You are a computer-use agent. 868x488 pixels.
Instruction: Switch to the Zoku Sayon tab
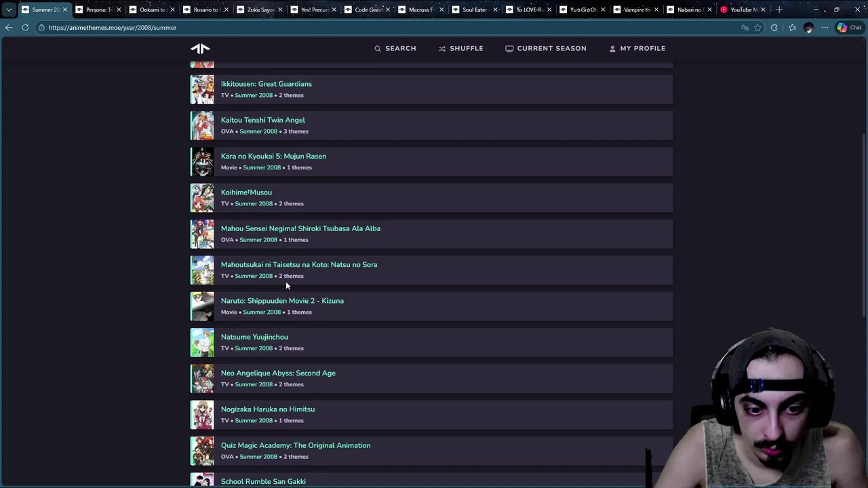pos(260,9)
